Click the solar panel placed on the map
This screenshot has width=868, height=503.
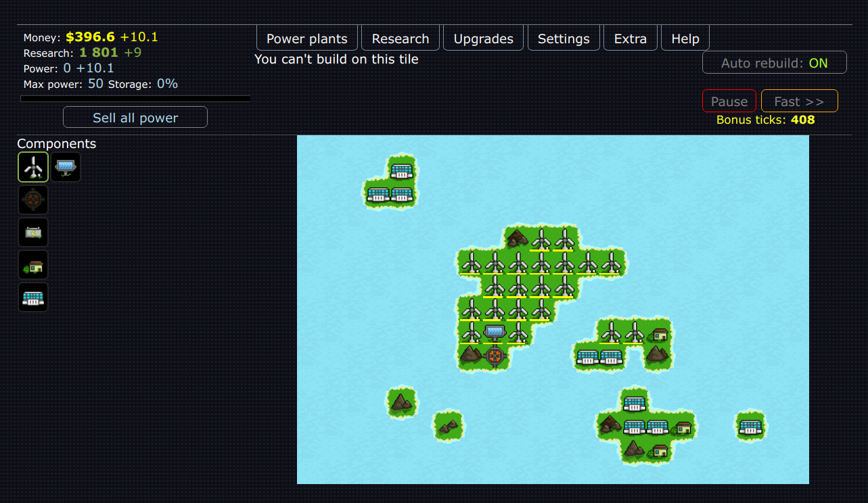point(495,332)
